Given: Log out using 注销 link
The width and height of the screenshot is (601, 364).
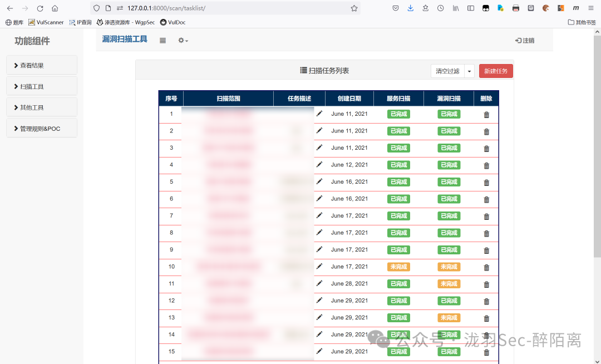Looking at the screenshot, I should pos(525,40).
